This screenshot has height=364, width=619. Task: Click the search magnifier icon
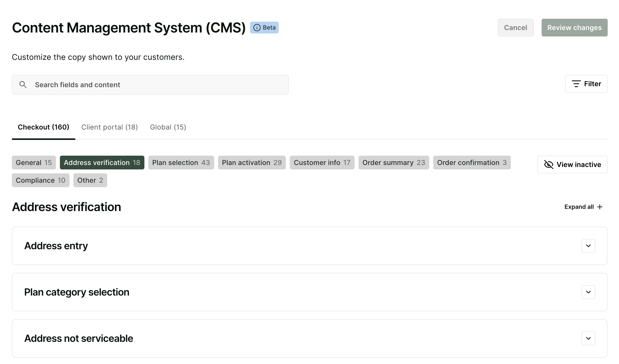pyautogui.click(x=23, y=85)
